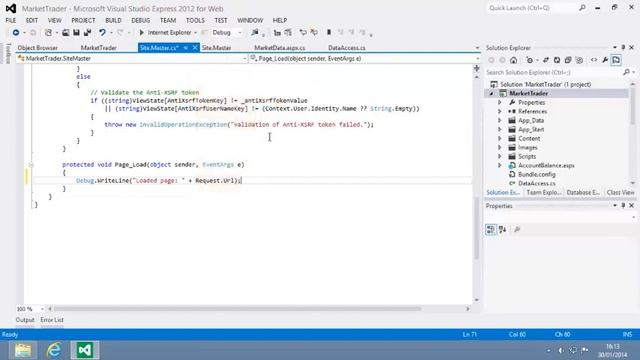This screenshot has height=360, width=640.
Task: Open the BUILD menu
Action: pos(113,20)
